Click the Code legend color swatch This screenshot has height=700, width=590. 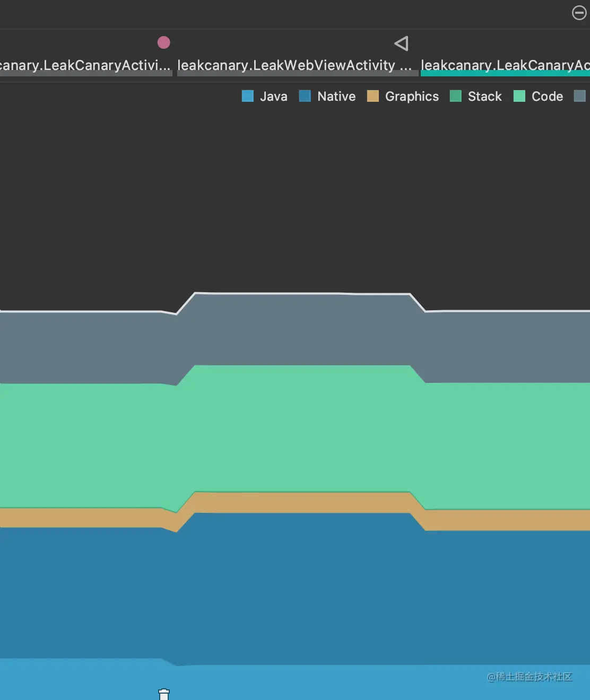[x=519, y=96]
